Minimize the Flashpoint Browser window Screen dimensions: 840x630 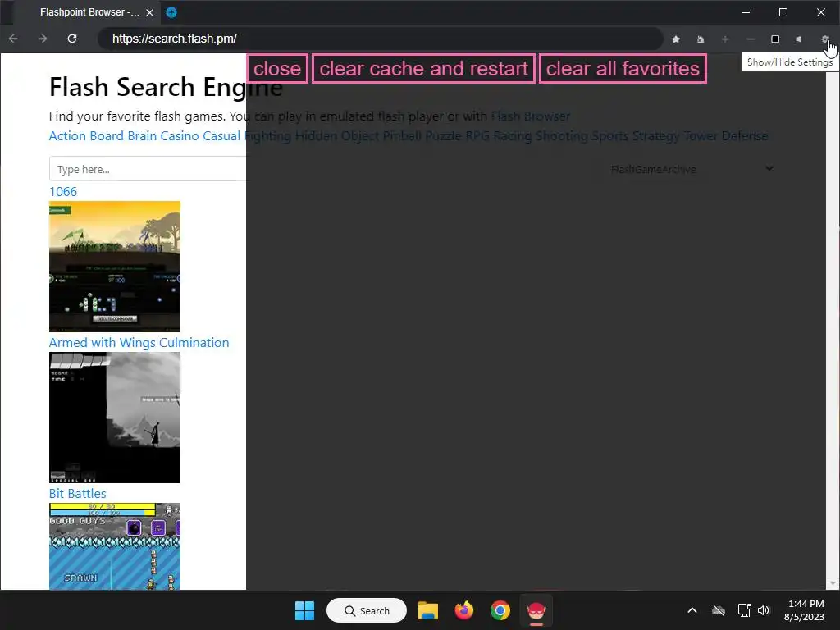(746, 12)
